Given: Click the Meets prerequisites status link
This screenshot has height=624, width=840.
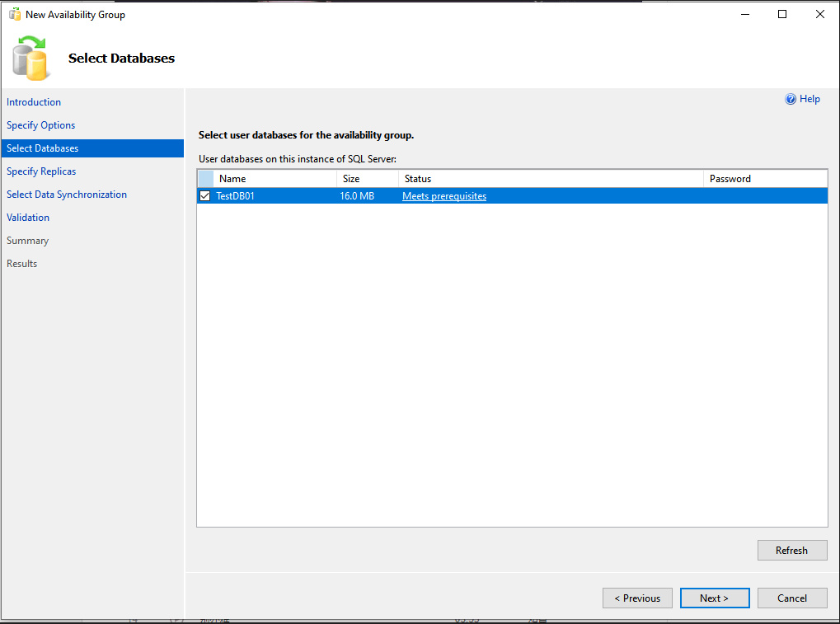Looking at the screenshot, I should tap(444, 196).
